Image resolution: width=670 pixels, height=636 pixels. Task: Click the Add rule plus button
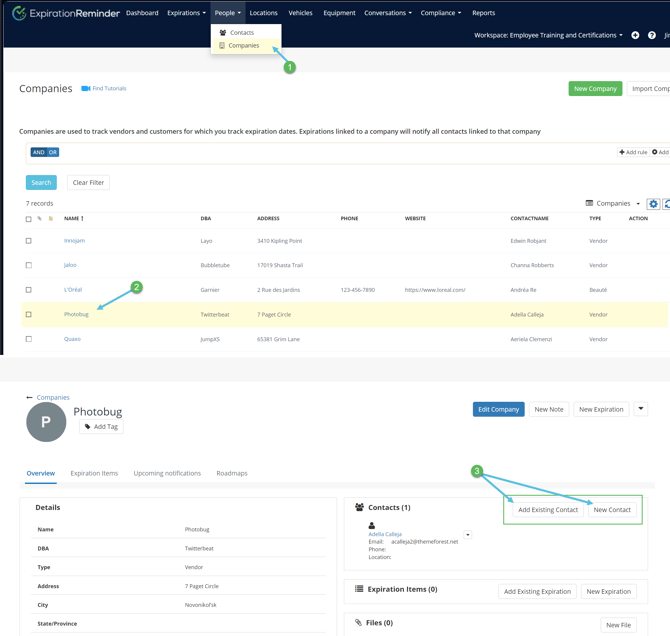pyautogui.click(x=633, y=152)
